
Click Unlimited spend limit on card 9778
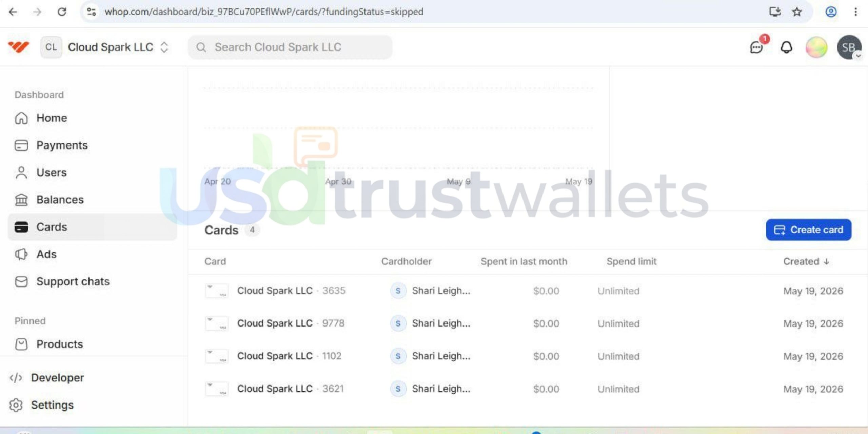(618, 323)
